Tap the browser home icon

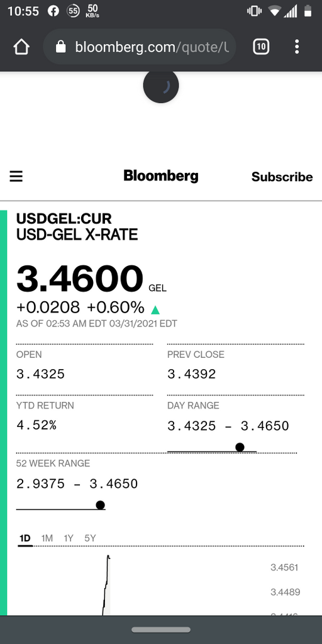21,47
